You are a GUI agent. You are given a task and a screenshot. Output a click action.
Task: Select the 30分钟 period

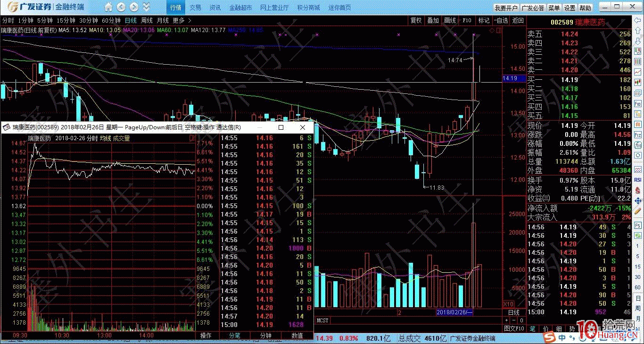pyautogui.click(x=88, y=21)
